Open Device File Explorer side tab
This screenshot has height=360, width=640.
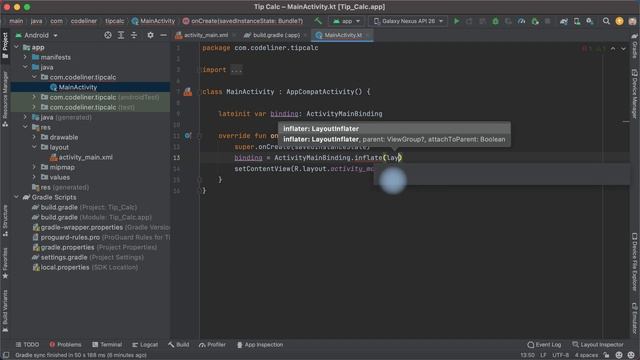(x=635, y=262)
